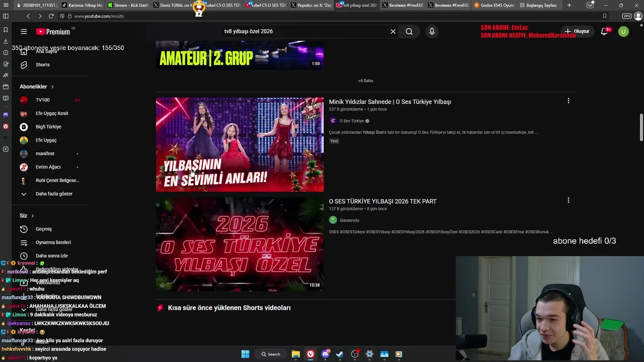The image size is (644, 362).
Task: Click the taskbar Search box
Action: 271,354
